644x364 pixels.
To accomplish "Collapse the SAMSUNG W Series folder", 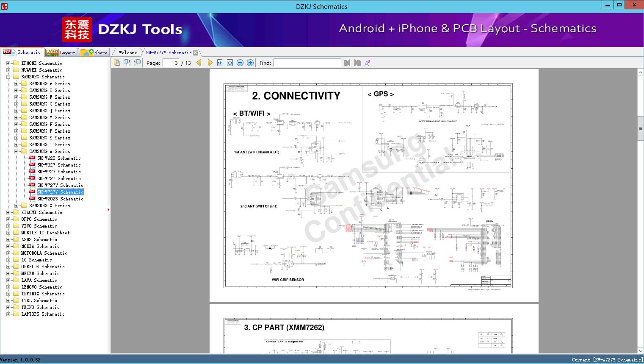I will point(16,151).
